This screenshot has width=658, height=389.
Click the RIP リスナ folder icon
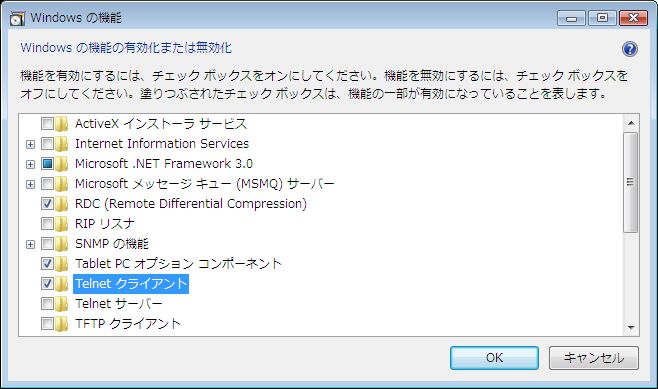[61, 224]
